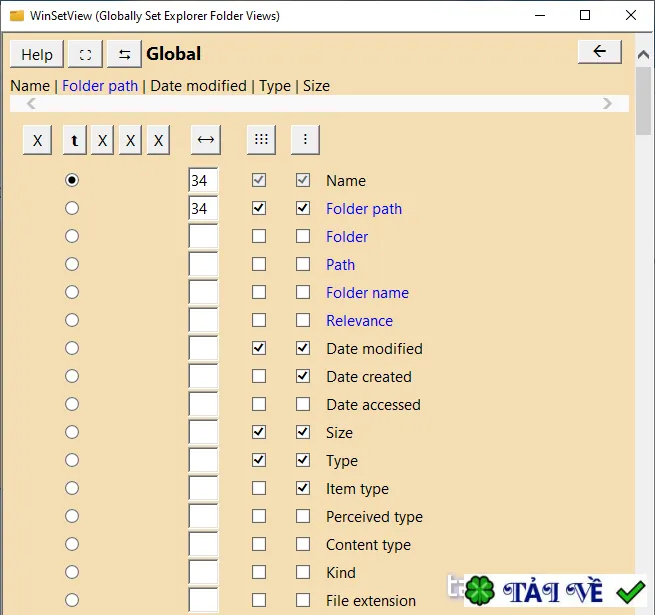Select the Folder path radio button
The width and height of the screenshot is (655, 615).
click(x=72, y=208)
